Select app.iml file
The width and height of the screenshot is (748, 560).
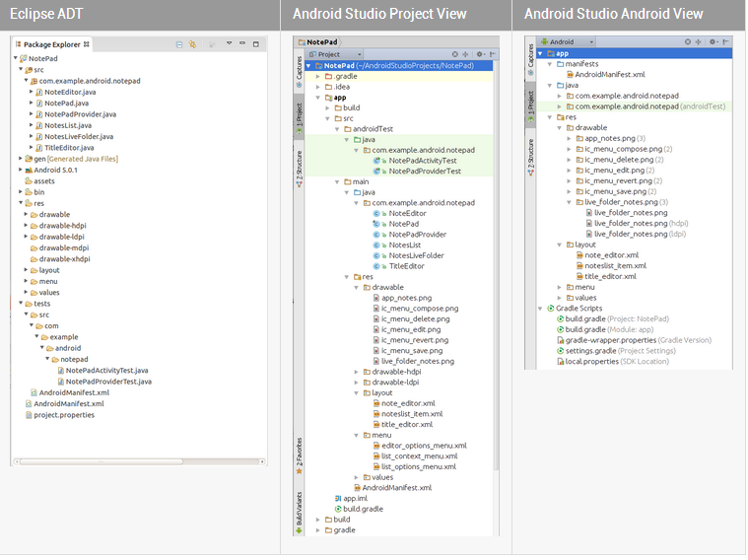[x=355, y=499]
